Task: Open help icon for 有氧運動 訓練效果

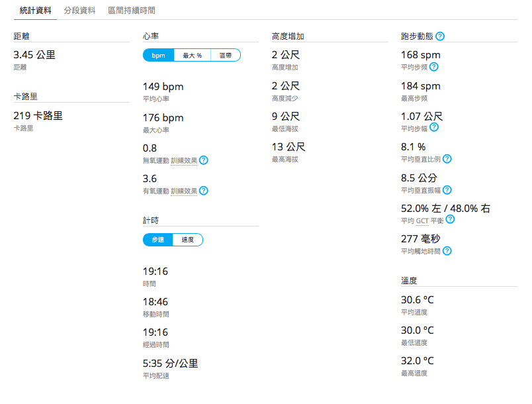Action: 204,191
